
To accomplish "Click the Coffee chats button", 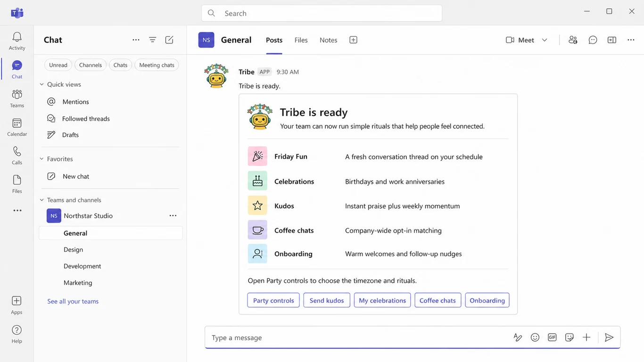I will 438,300.
